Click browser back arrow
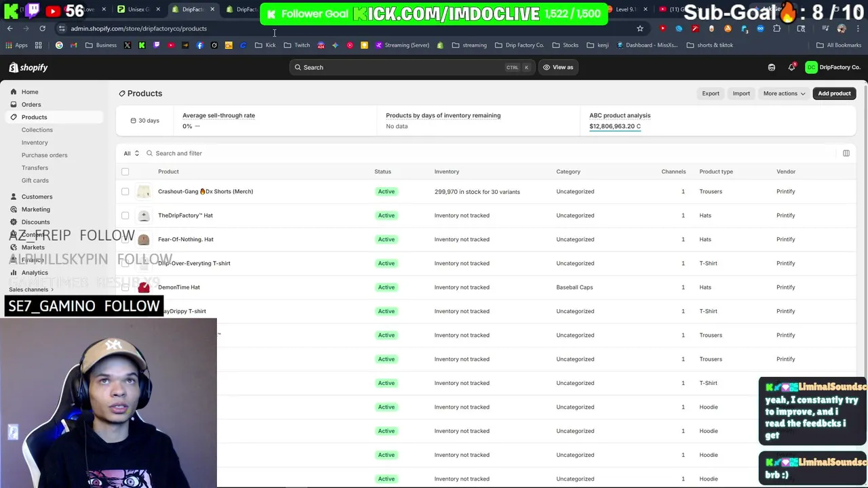Image resolution: width=868 pixels, height=488 pixels. click(9, 28)
